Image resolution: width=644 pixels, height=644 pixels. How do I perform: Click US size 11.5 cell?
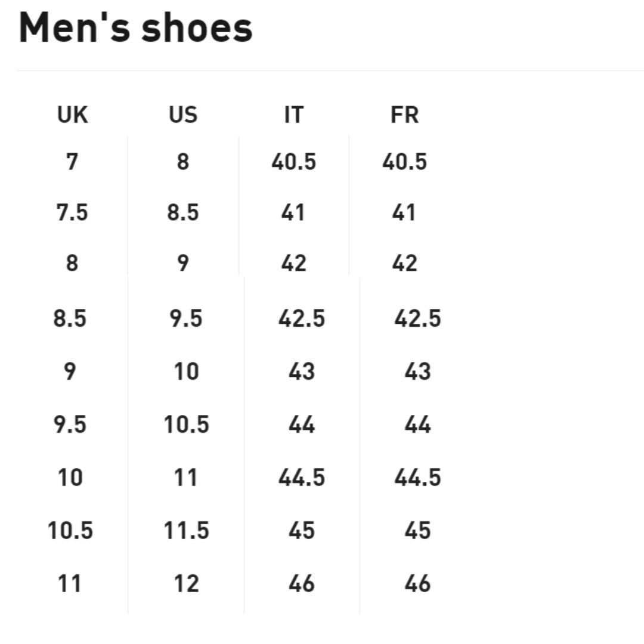click(x=187, y=530)
